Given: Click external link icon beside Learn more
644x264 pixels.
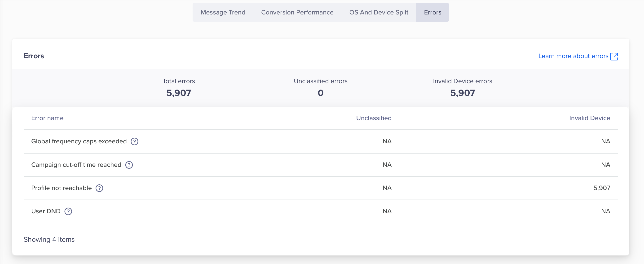Looking at the screenshot, I should [614, 56].
